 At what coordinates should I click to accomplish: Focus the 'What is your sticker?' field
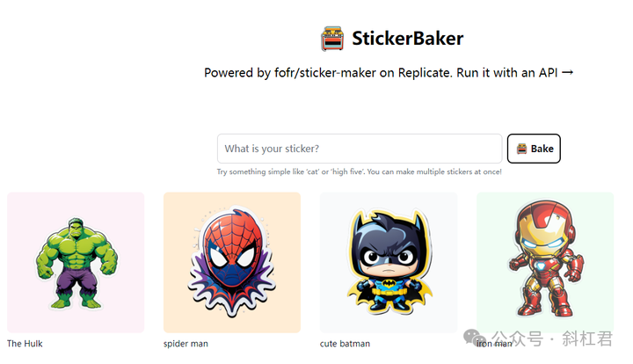(360, 149)
